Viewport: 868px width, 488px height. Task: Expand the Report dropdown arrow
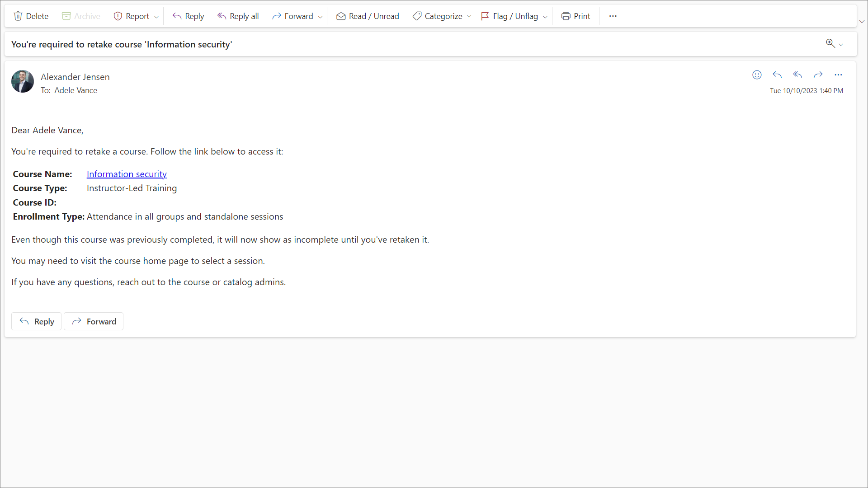click(x=156, y=17)
